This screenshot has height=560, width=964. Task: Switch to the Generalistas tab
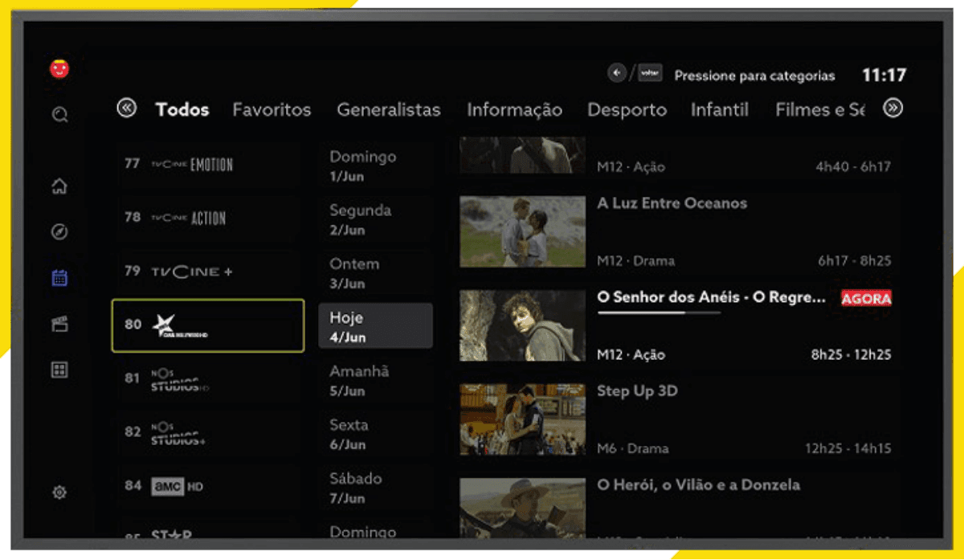(x=389, y=109)
